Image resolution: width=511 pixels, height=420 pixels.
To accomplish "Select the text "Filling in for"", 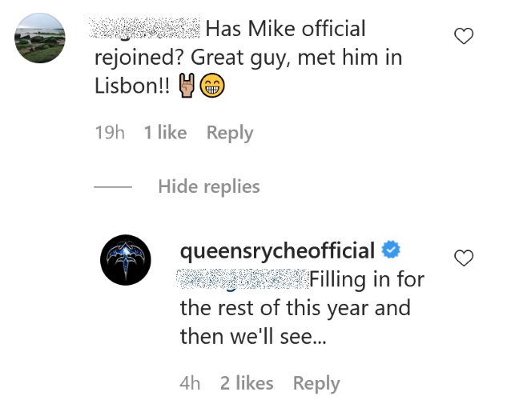I will pos(367,279).
